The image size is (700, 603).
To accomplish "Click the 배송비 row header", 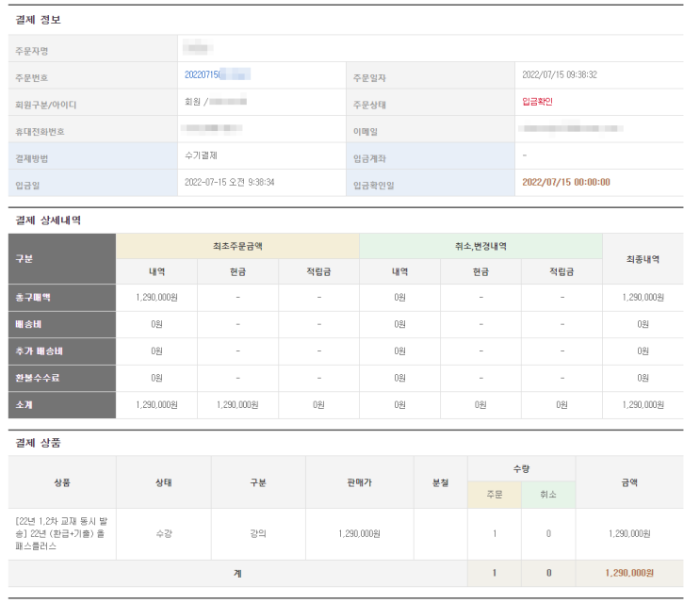I will (x=62, y=324).
